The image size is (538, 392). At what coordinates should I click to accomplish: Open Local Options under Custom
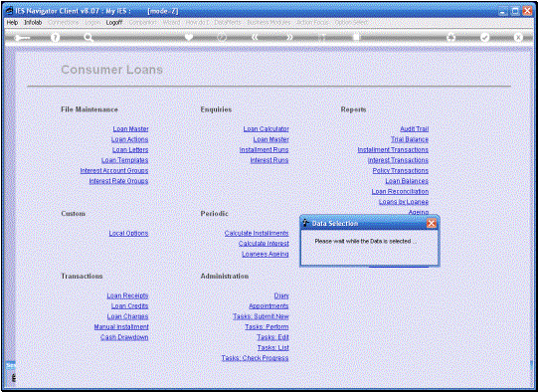tap(128, 233)
